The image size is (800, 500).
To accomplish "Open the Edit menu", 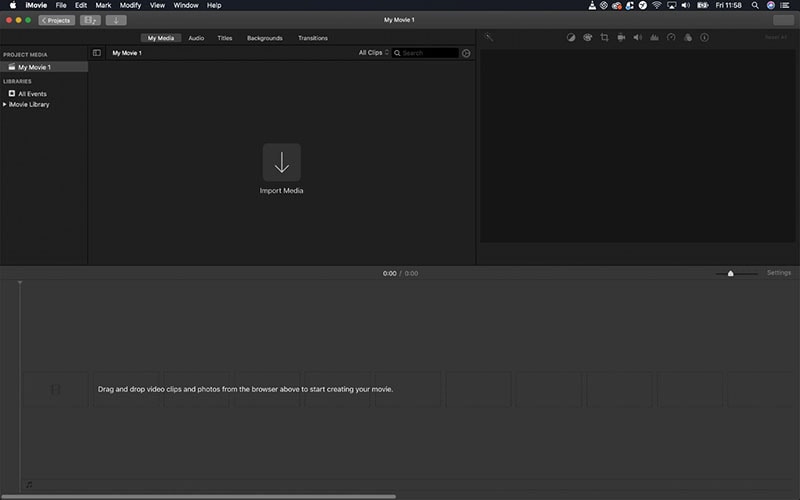I will [81, 5].
